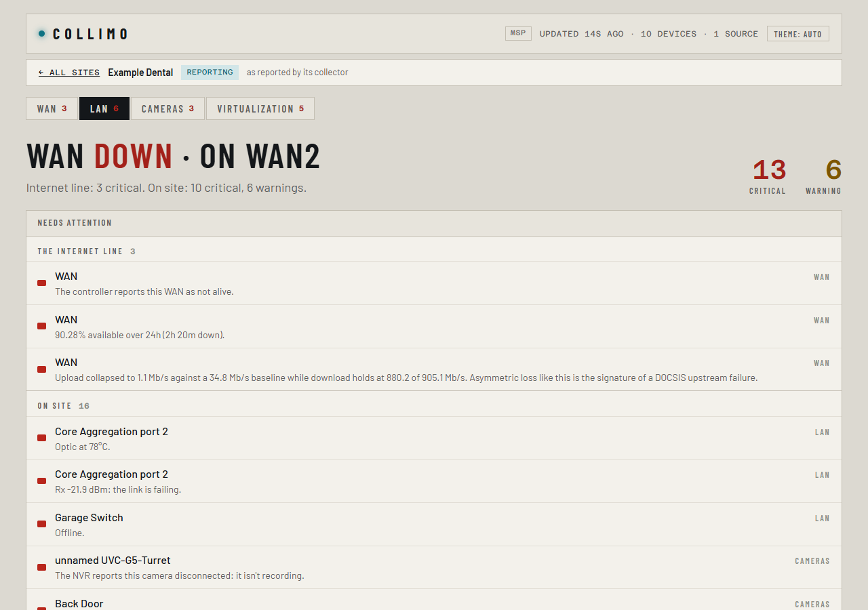Click red status marker beside "not alive" WAN alert

pos(42,283)
